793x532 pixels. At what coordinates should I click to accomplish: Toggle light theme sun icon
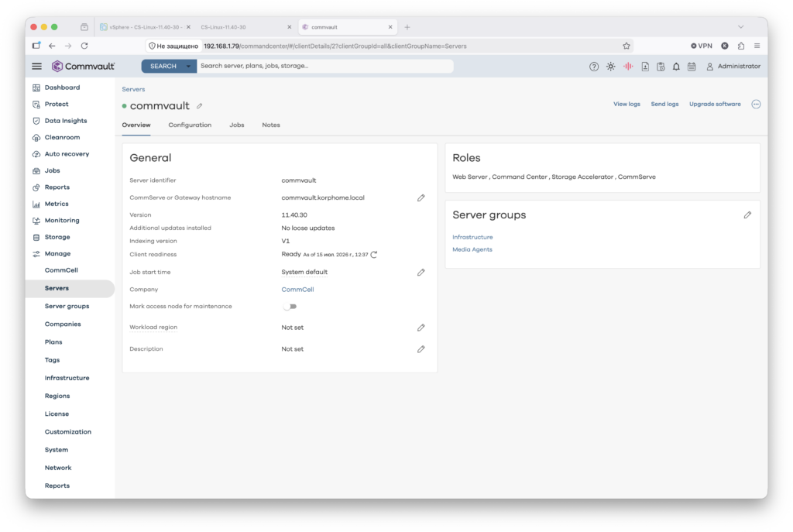tap(611, 67)
